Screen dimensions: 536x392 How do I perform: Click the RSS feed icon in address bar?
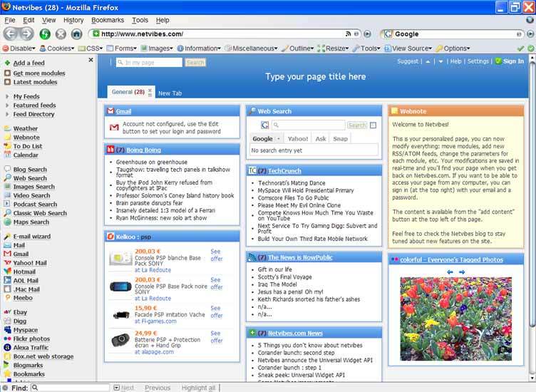(x=348, y=33)
